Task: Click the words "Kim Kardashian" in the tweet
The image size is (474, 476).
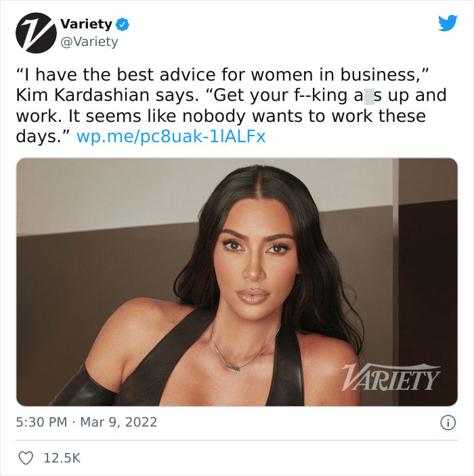Action: [83, 95]
